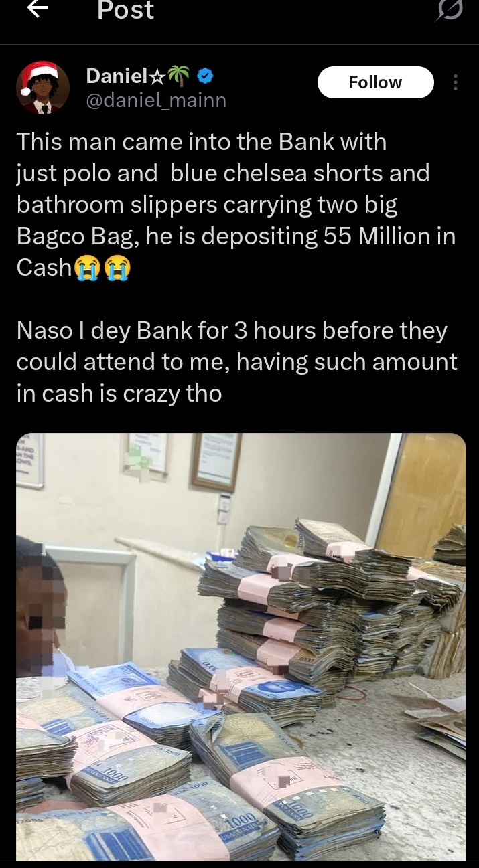479x868 pixels.
Task: Open the attached photo of cash bundles
Action: 241,646
